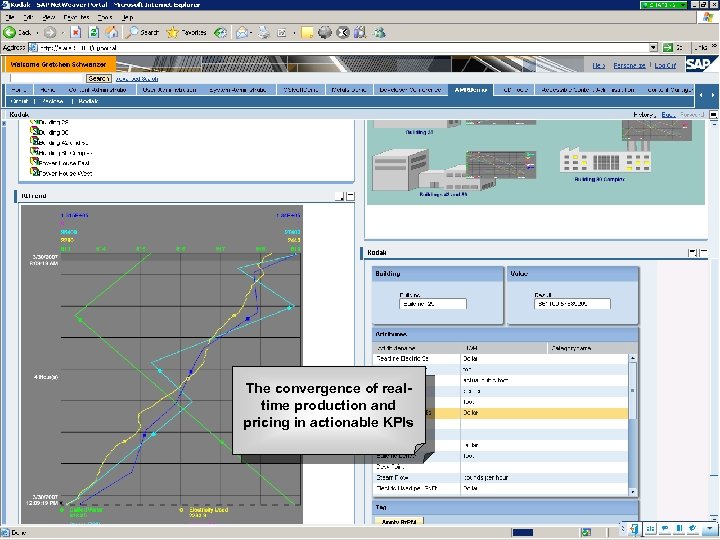This screenshot has width=720, height=540.
Task: Switch to System Administration portal tab
Action: click(238, 90)
